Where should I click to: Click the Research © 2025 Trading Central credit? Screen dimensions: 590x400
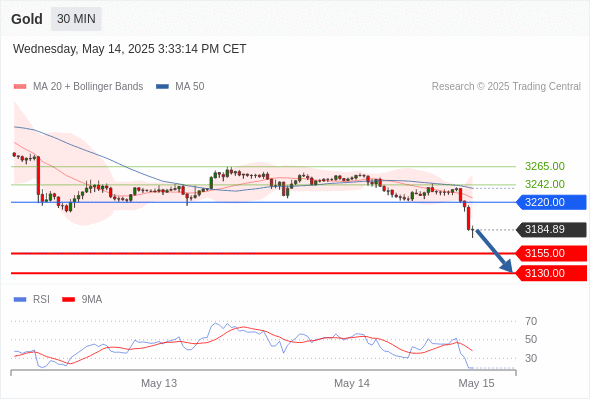click(x=506, y=87)
